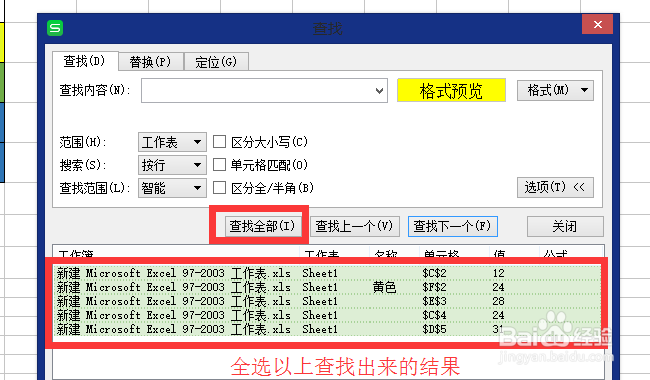650x380 pixels.
Task: Select result row named 黄色 at $F$2
Action: [x=327, y=287]
